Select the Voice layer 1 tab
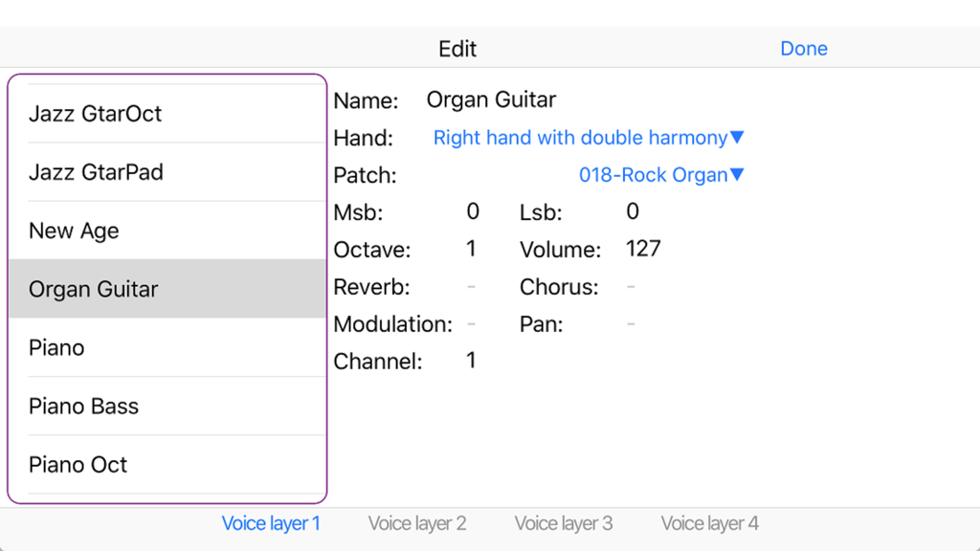 click(x=271, y=523)
